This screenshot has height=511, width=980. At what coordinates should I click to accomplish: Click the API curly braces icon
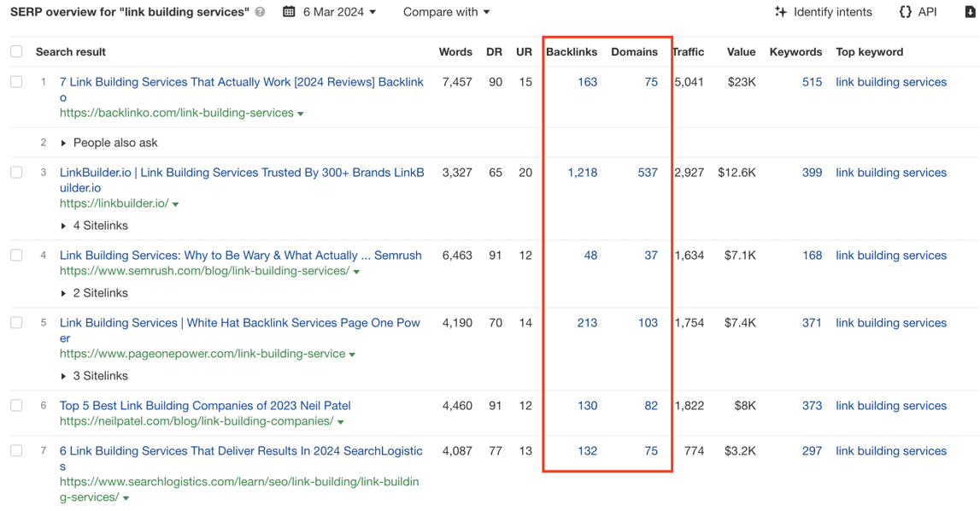[x=905, y=12]
